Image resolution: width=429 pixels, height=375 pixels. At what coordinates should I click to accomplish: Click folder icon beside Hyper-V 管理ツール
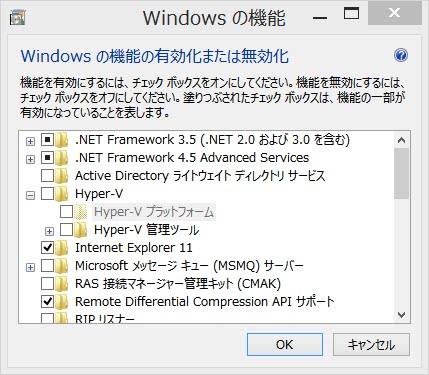coord(81,230)
